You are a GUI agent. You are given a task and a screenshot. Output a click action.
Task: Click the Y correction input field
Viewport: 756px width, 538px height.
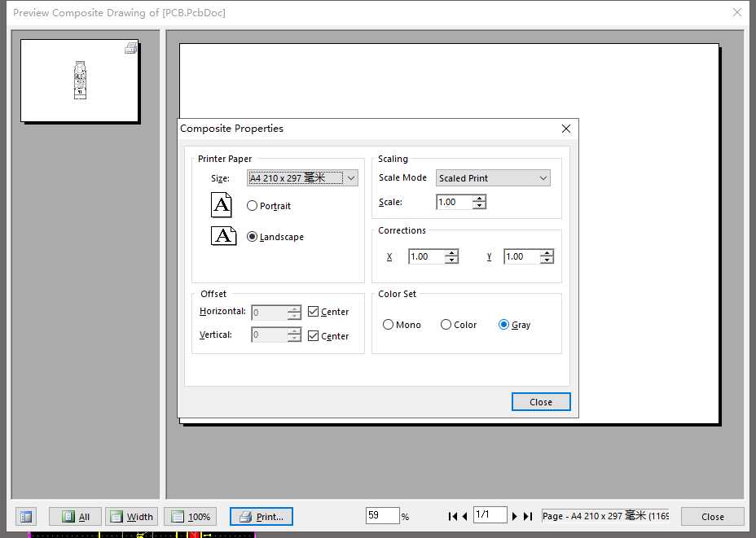pyautogui.click(x=522, y=256)
